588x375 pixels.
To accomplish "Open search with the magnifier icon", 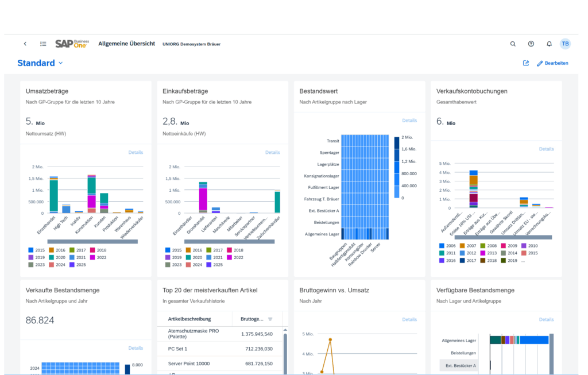I will (513, 44).
